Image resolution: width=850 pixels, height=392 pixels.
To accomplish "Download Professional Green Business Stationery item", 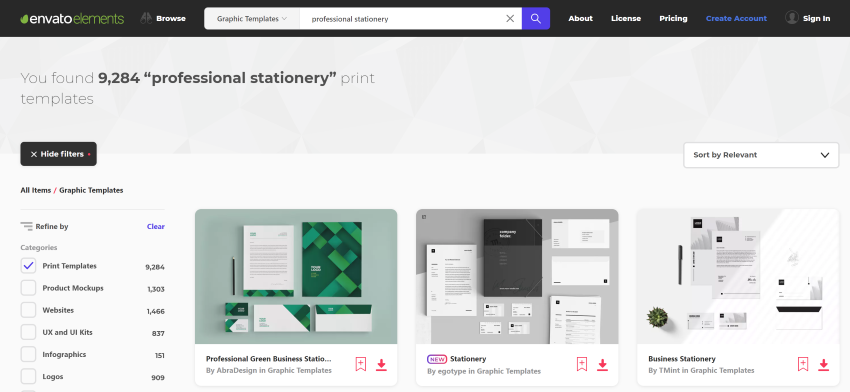I will coord(381,365).
